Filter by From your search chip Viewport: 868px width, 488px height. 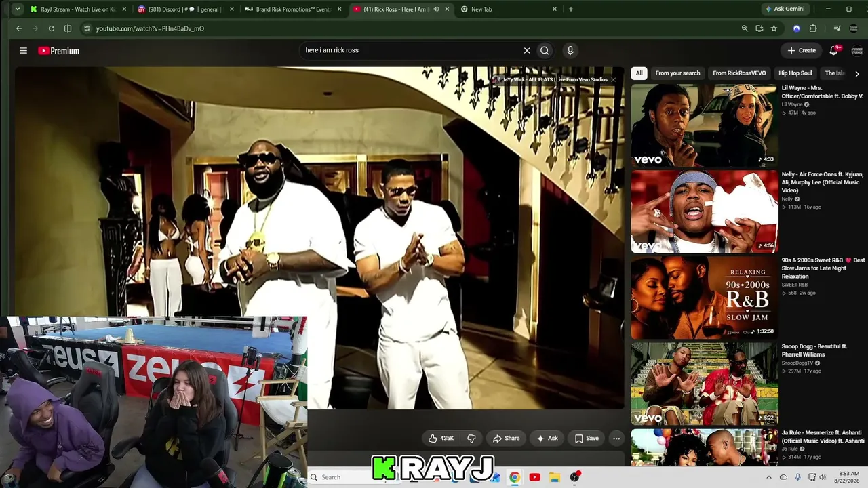(677, 73)
